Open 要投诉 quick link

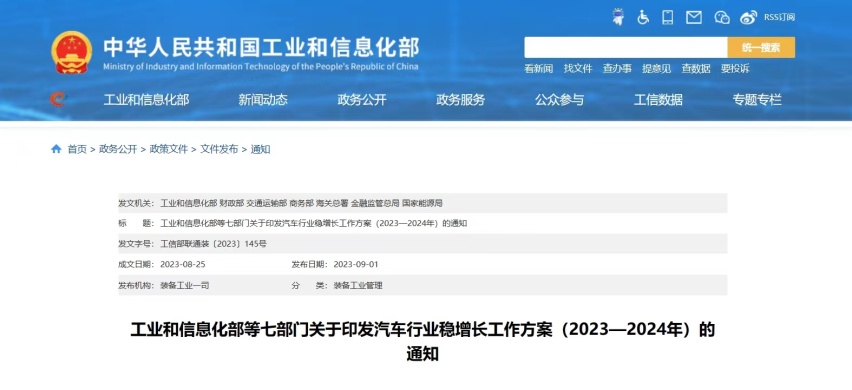tap(735, 68)
